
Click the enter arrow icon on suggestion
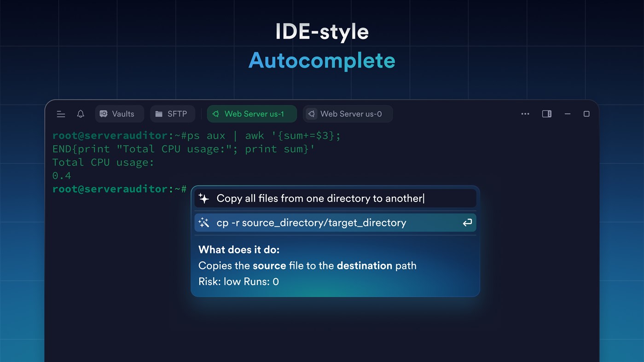[x=467, y=223]
